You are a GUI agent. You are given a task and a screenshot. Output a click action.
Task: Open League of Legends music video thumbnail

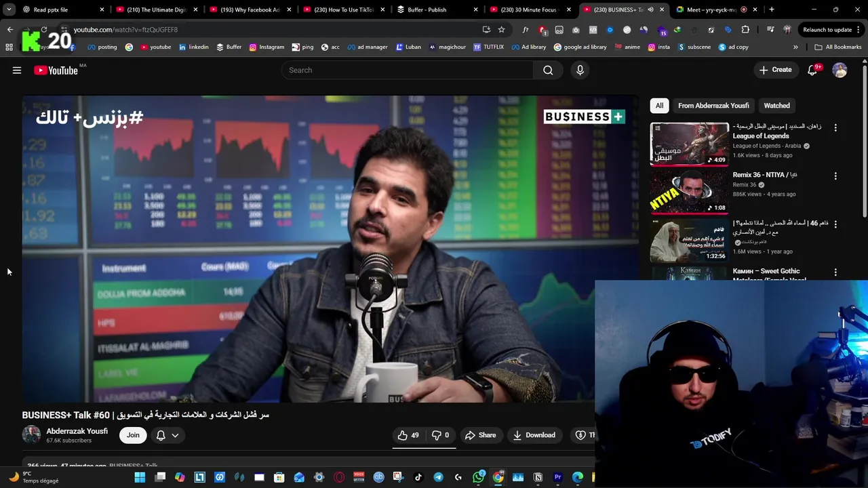pyautogui.click(x=689, y=144)
